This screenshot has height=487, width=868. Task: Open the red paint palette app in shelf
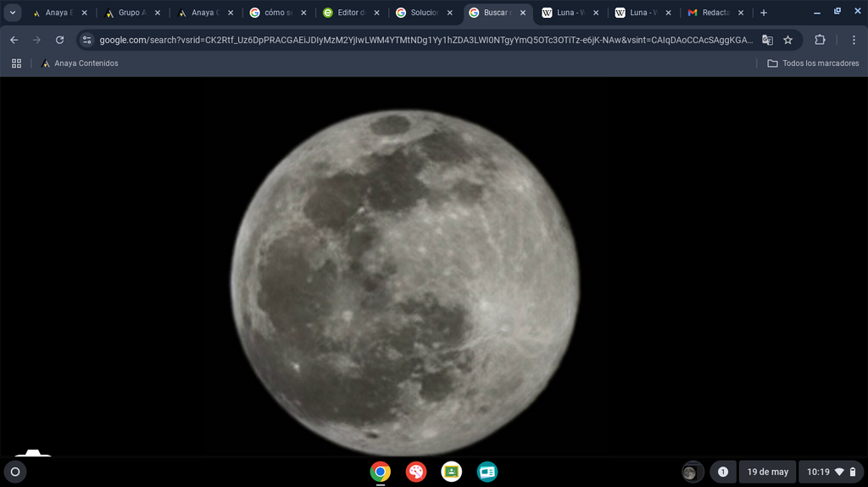click(416, 472)
